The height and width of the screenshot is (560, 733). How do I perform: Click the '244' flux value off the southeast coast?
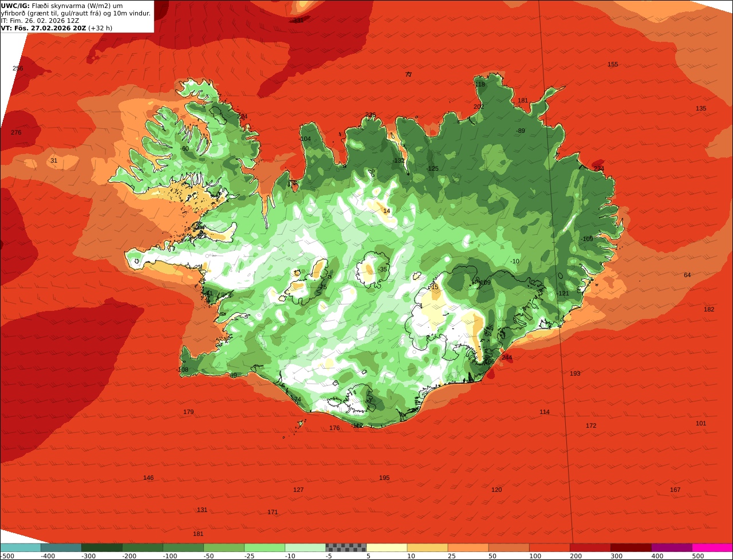[x=507, y=357]
